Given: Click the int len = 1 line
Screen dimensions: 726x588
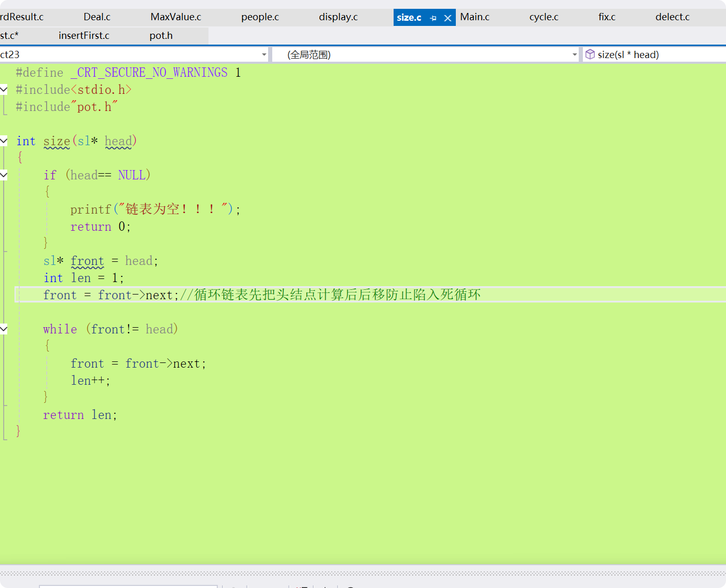Looking at the screenshot, I should point(83,278).
